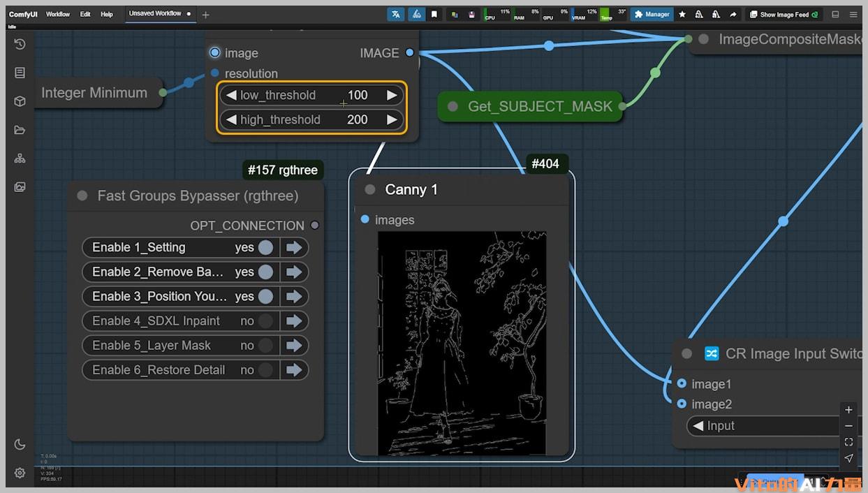Click the resolution input socket
868x493 pixels.
pos(214,73)
